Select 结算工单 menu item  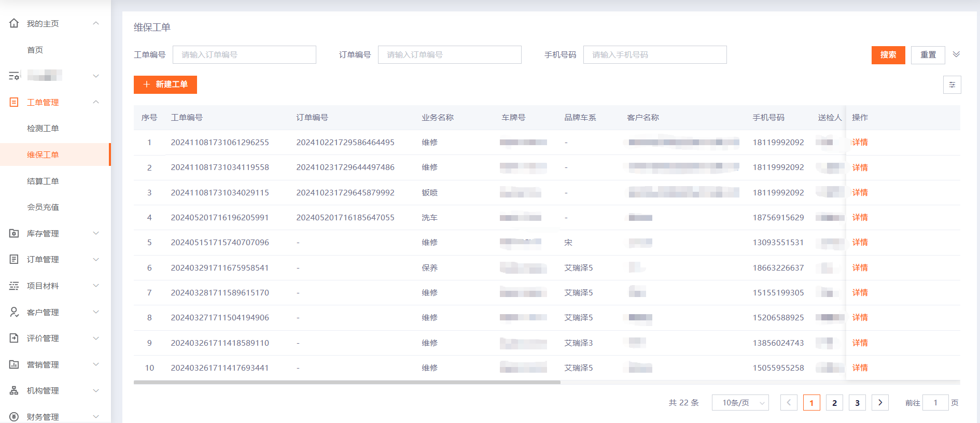[x=43, y=181]
